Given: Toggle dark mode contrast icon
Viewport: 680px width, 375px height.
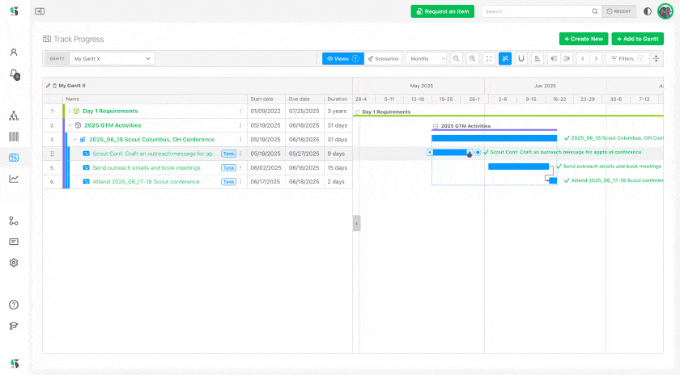Looking at the screenshot, I should point(647,11).
